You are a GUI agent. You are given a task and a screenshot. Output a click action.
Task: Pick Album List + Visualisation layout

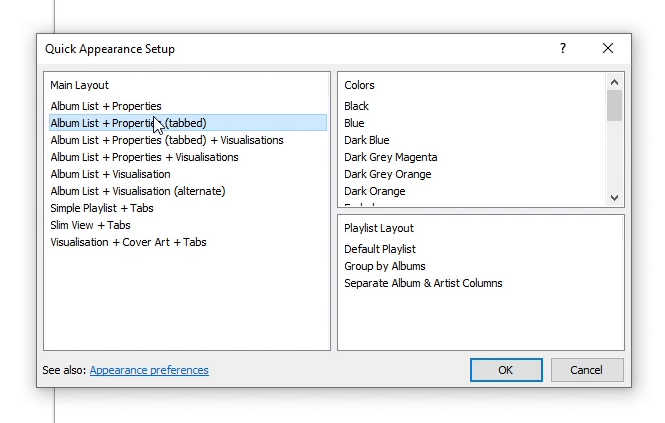click(110, 174)
